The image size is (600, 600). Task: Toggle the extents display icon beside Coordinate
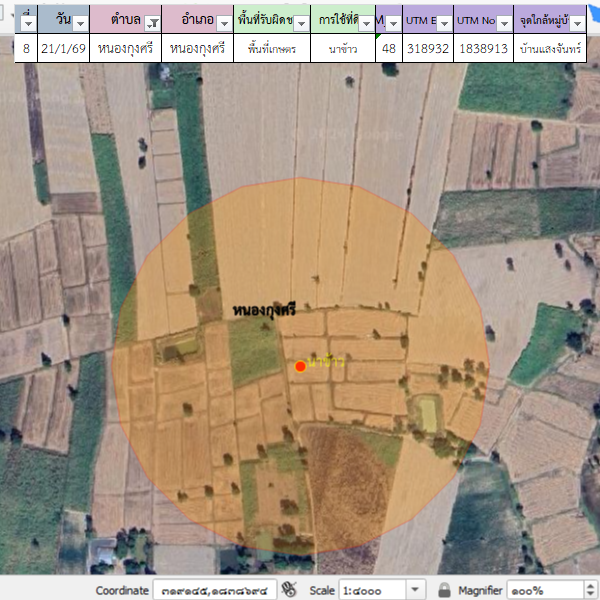coord(290,590)
